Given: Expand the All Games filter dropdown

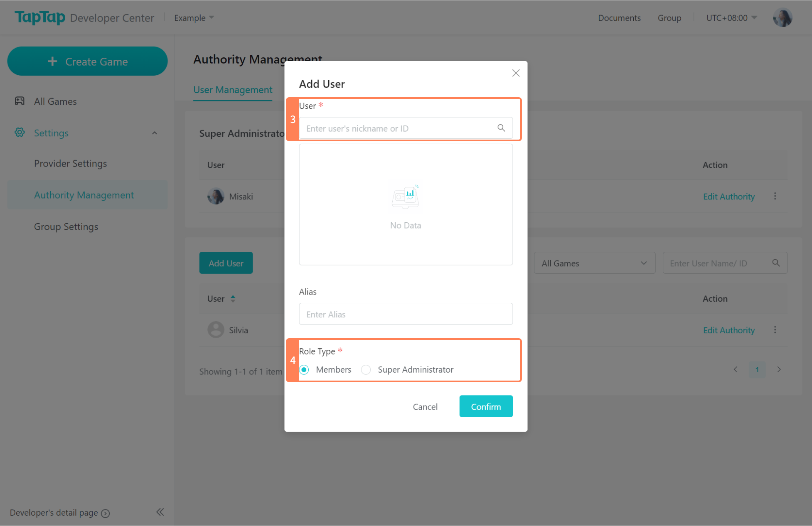Looking at the screenshot, I should coord(594,263).
